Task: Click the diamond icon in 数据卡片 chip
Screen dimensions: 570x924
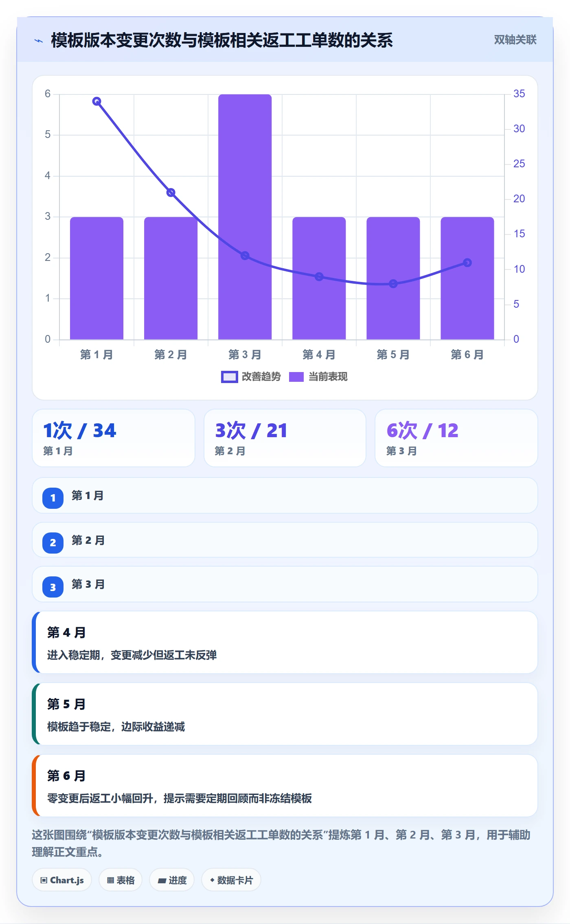Action: [x=212, y=880]
